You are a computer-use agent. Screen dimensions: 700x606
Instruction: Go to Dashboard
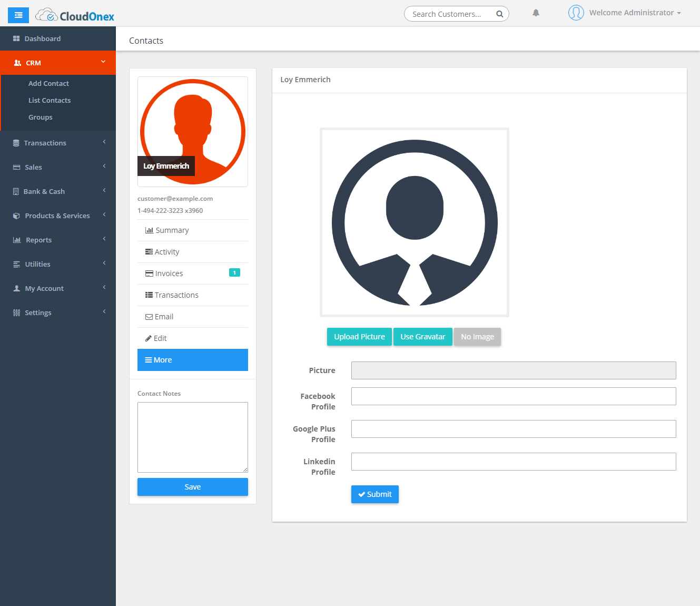58,38
